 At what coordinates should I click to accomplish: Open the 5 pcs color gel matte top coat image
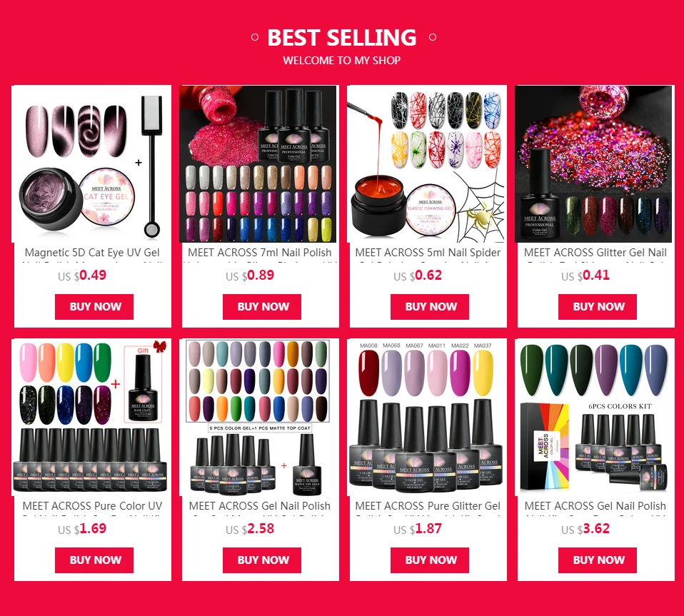(258, 417)
